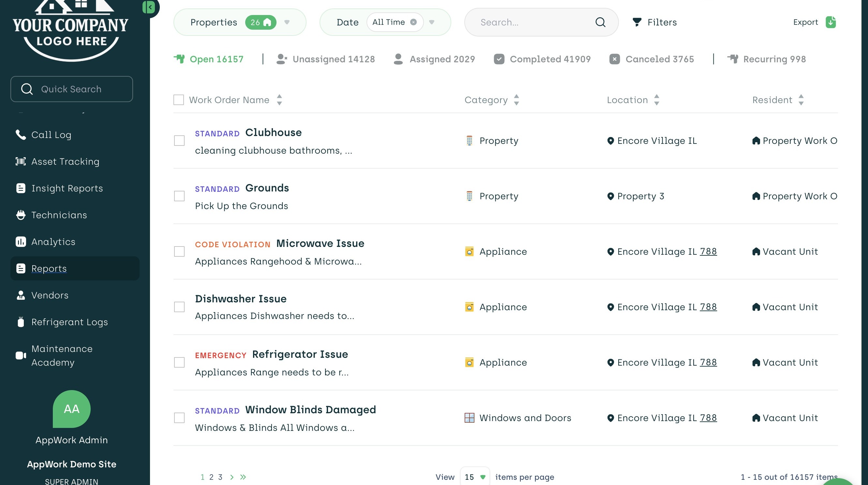Image resolution: width=868 pixels, height=485 pixels.
Task: Clear the All Time date chip
Action: tap(413, 22)
